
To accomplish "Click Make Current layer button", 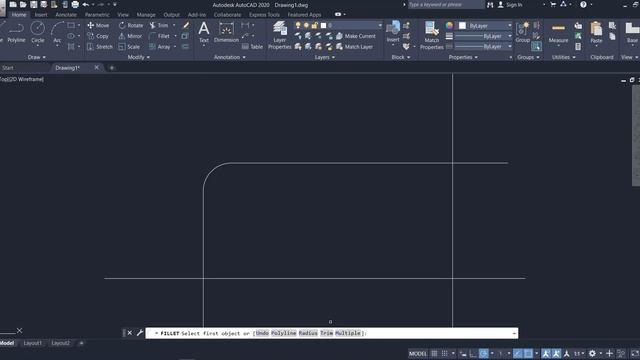I will [x=356, y=36].
